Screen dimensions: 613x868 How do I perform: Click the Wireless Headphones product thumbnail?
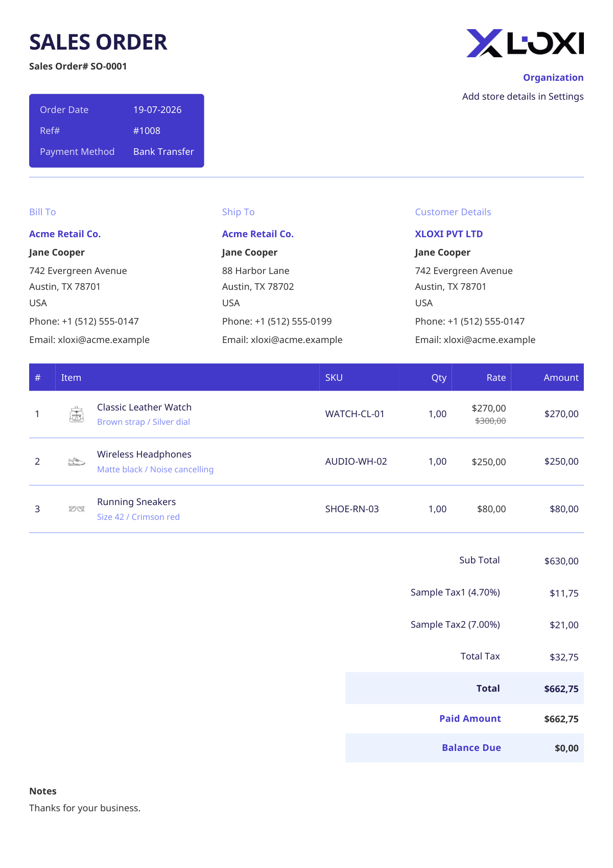[77, 462]
